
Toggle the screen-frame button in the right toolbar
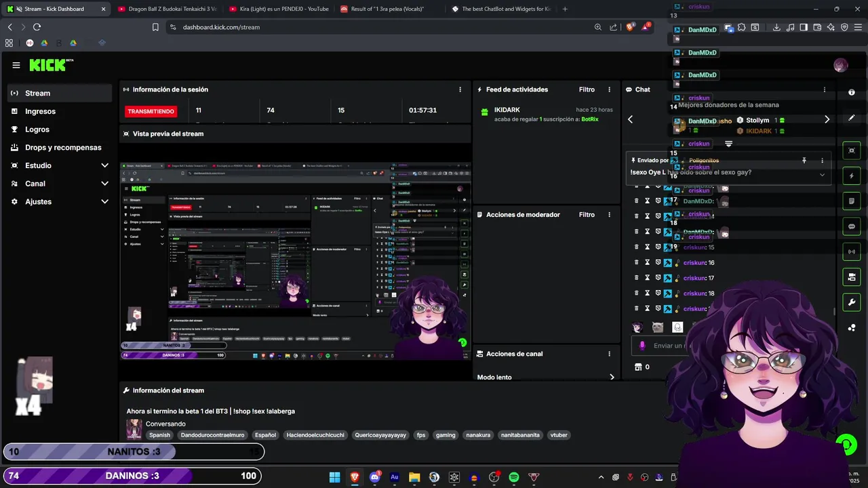852,150
